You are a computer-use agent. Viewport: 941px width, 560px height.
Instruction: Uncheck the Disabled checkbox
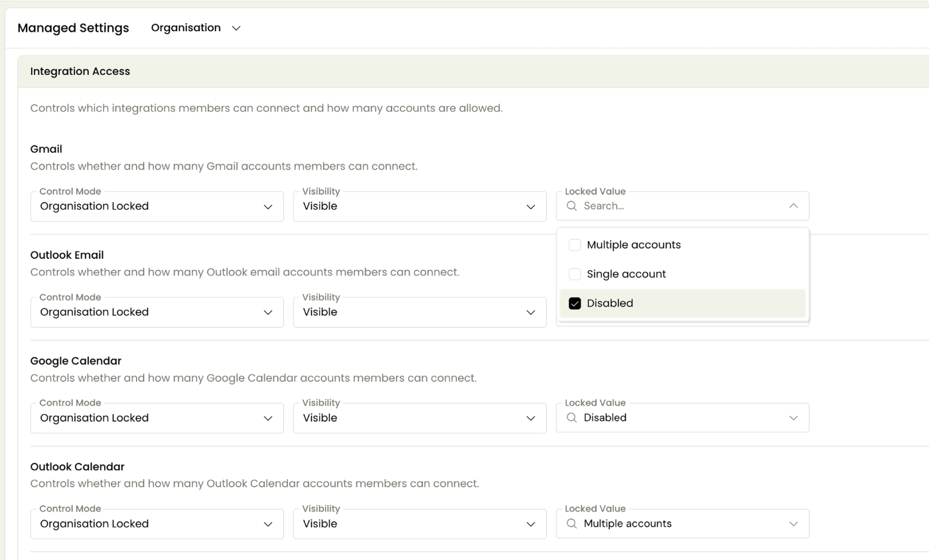tap(575, 303)
